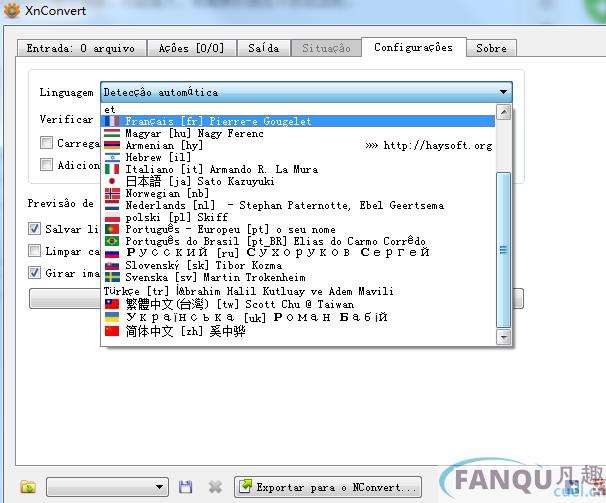Switch to the Ações [0/0] tab
This screenshot has width=606, height=503.
coord(191,48)
